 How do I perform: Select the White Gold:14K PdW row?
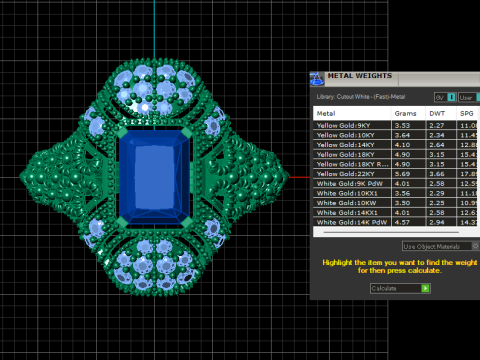tap(396, 222)
